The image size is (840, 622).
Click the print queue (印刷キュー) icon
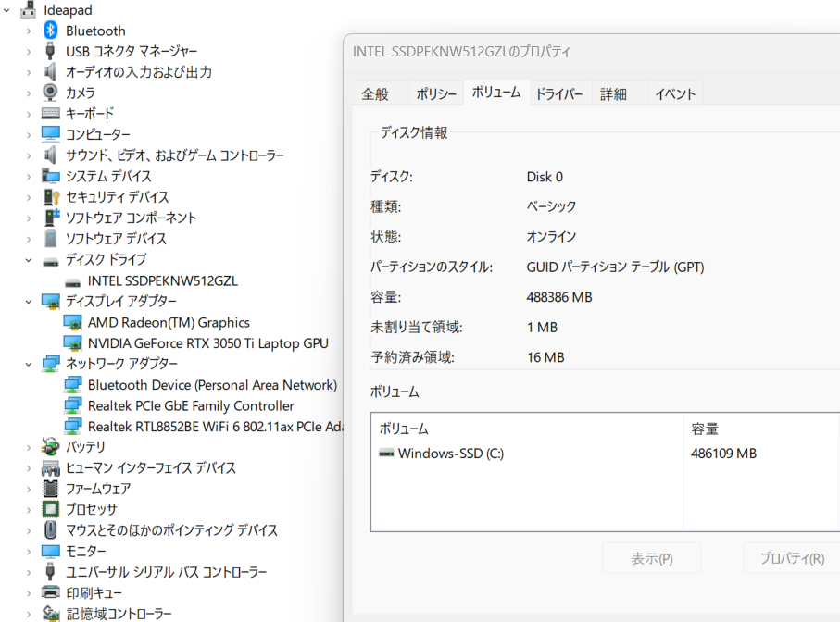51,592
